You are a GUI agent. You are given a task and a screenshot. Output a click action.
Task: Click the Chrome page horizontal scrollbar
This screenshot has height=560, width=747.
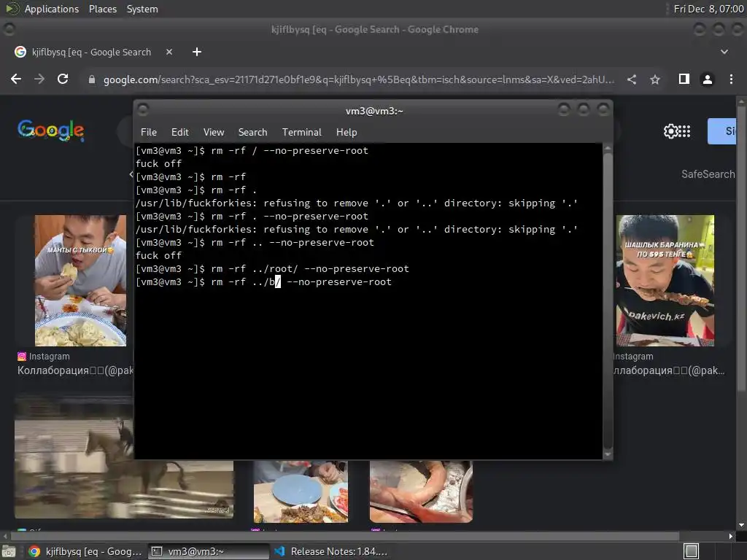click(344, 536)
